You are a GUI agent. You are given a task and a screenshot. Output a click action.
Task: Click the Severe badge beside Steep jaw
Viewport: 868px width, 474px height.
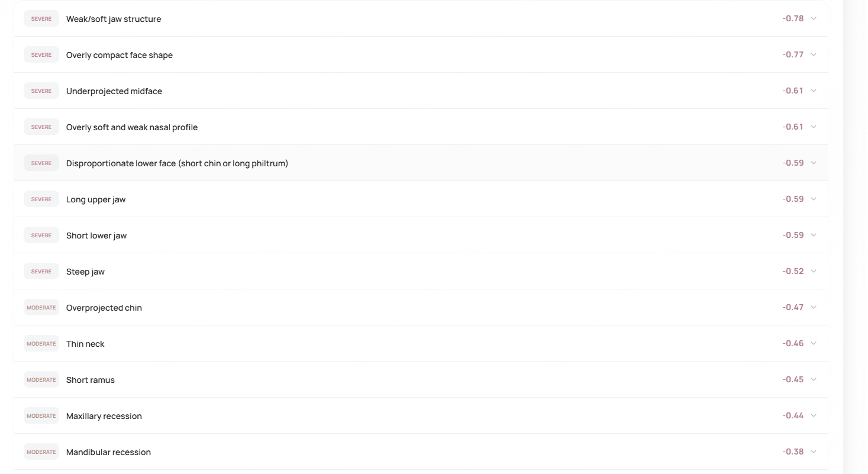[x=41, y=272]
